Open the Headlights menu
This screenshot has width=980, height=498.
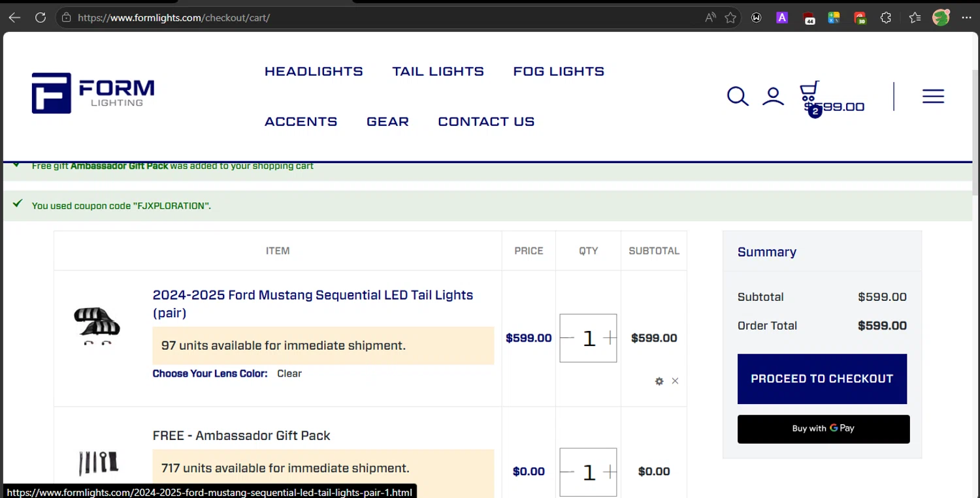coord(314,71)
